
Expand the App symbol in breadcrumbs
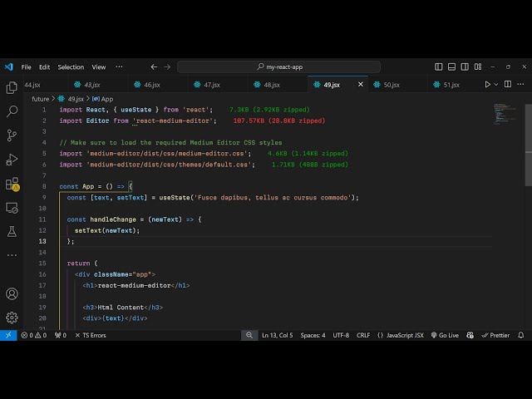[103, 98]
